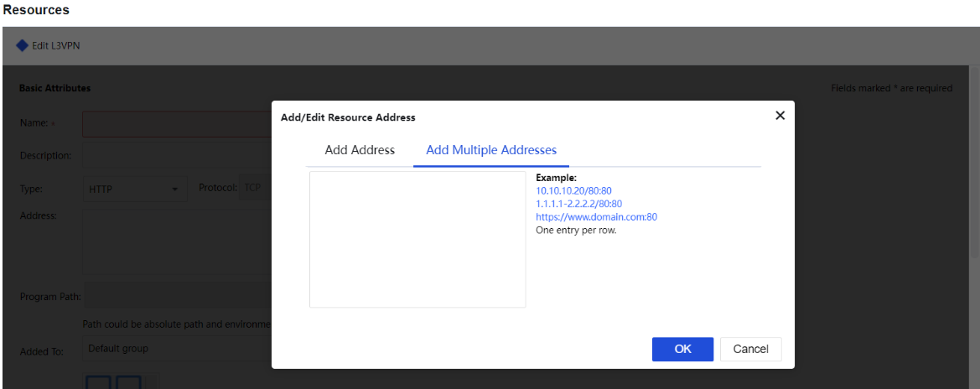Click the 10.10.10.20/80:80 example entry
980x389 pixels.
(573, 191)
